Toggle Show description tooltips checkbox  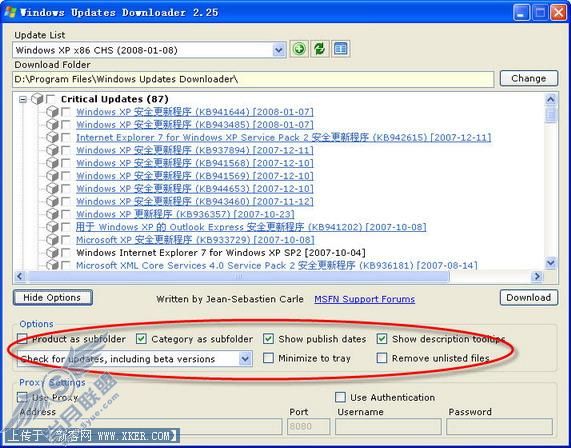[382, 339]
